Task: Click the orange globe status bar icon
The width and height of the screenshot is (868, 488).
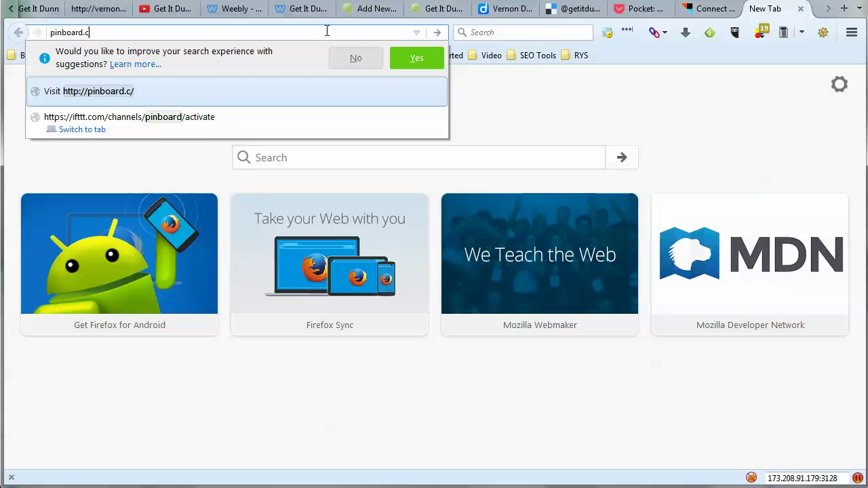Action: [x=751, y=478]
